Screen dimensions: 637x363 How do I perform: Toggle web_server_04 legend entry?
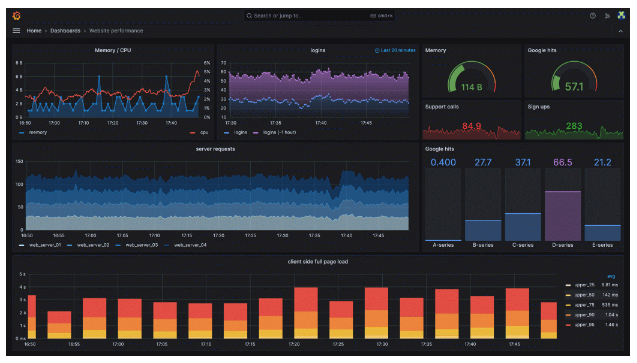click(x=190, y=245)
